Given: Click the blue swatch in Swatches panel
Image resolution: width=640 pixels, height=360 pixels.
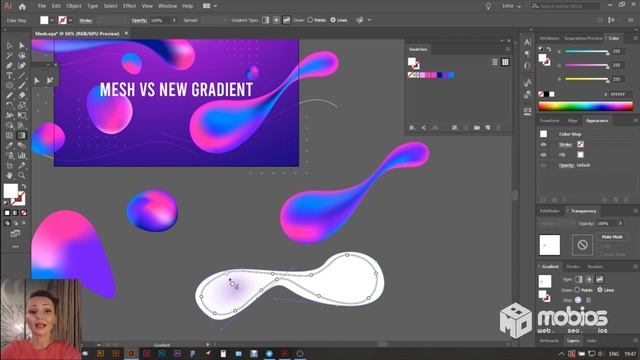Looking at the screenshot, I should point(451,75).
